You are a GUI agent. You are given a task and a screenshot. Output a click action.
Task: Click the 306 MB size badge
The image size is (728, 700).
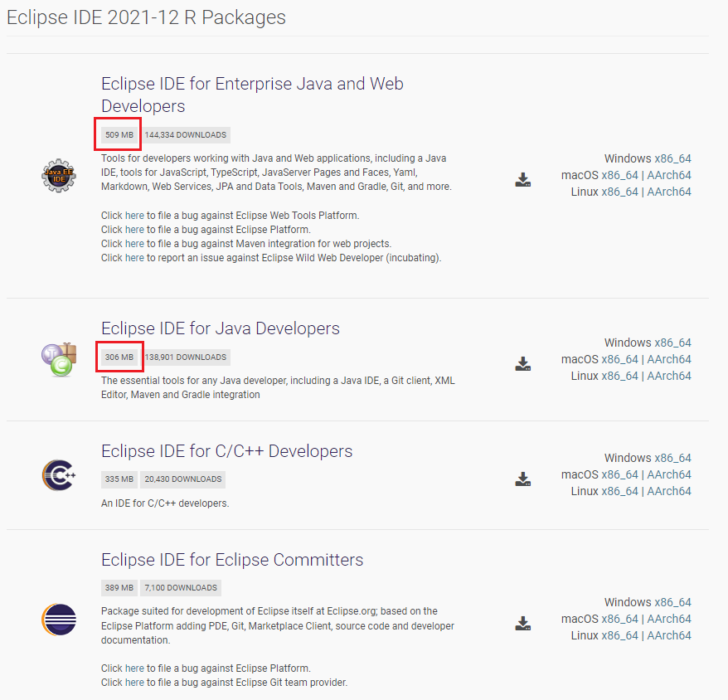click(119, 357)
